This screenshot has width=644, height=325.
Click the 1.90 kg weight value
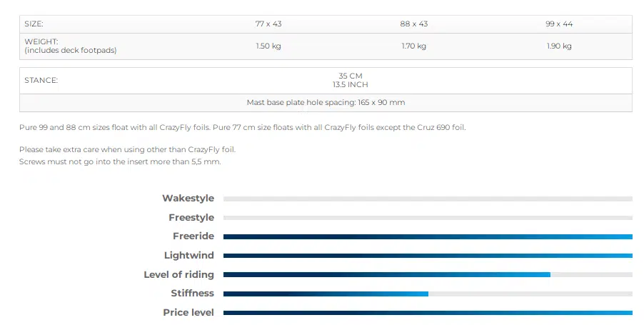click(558, 46)
